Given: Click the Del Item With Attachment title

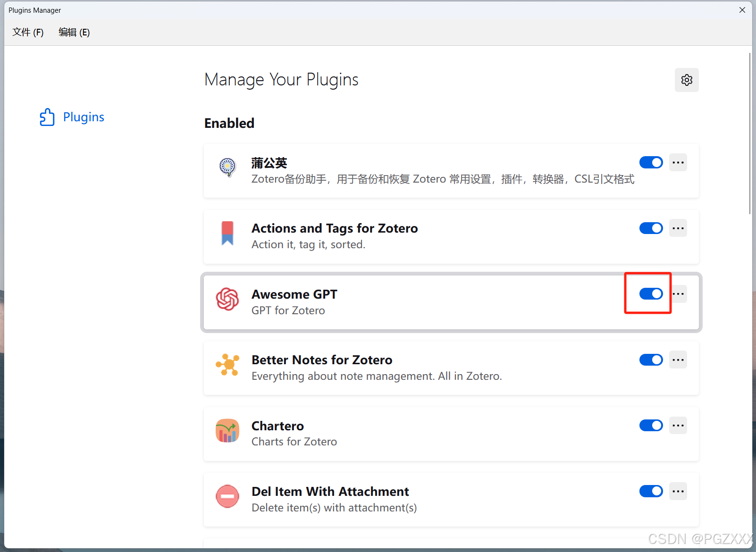Looking at the screenshot, I should click(330, 492).
